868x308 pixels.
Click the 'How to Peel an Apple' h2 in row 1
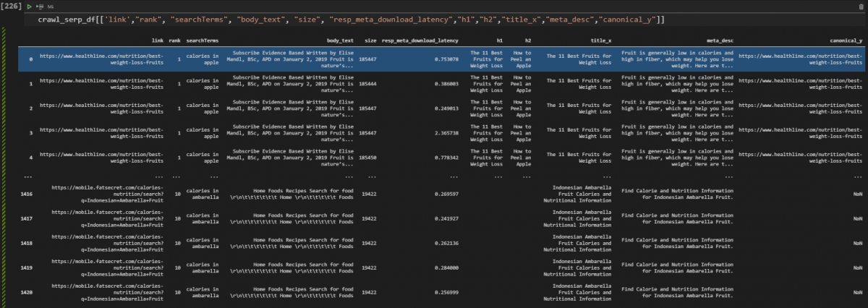click(522, 84)
